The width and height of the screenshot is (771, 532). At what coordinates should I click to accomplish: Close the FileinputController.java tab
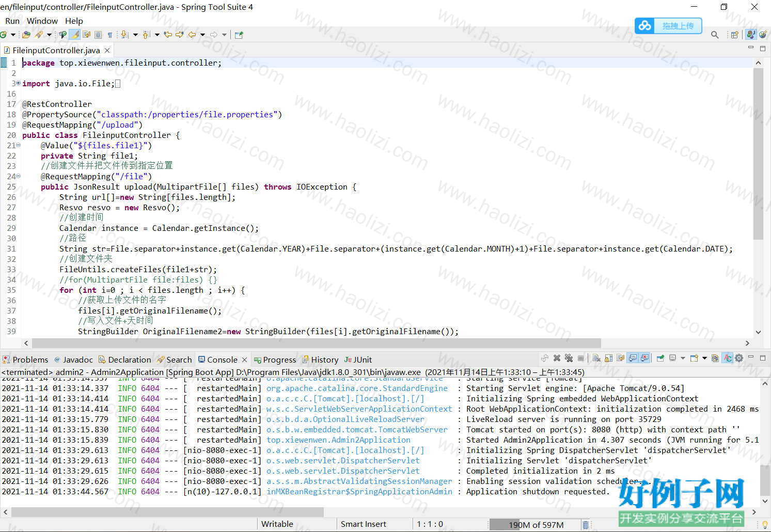(107, 50)
